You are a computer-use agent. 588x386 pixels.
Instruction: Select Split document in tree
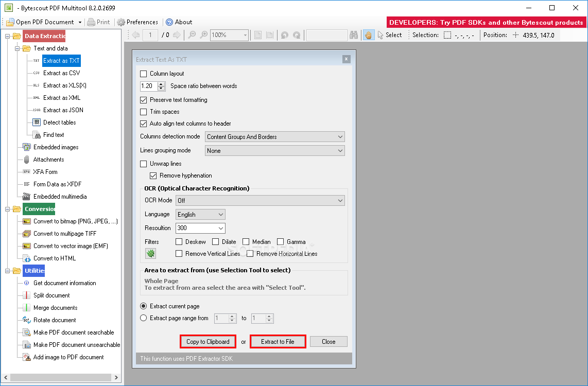point(51,296)
